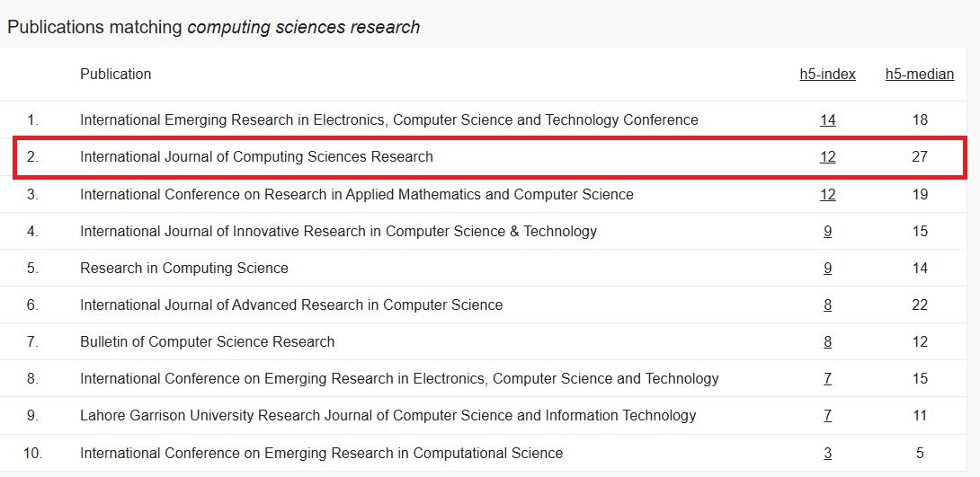The width and height of the screenshot is (980, 477).
Task: Select Research in Computing Science title
Action: pos(184,269)
